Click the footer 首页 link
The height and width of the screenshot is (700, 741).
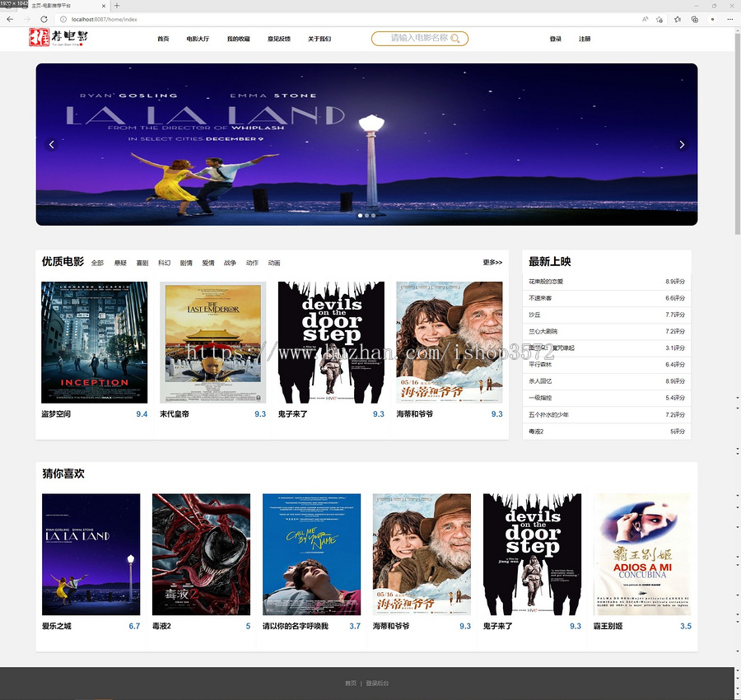351,684
